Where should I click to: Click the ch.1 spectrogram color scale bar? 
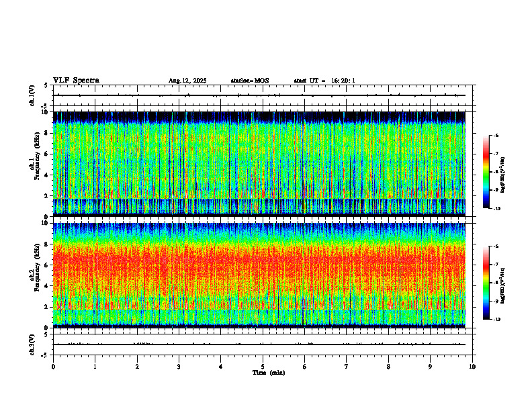click(486, 172)
